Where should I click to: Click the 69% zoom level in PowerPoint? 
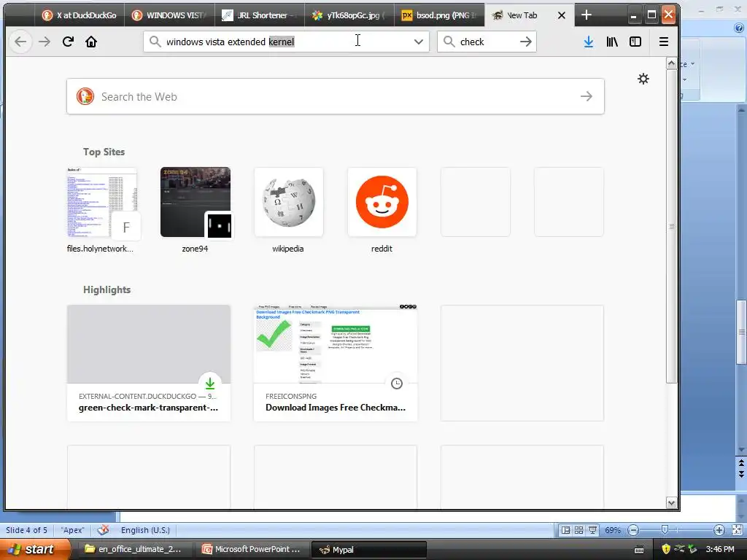[613, 530]
